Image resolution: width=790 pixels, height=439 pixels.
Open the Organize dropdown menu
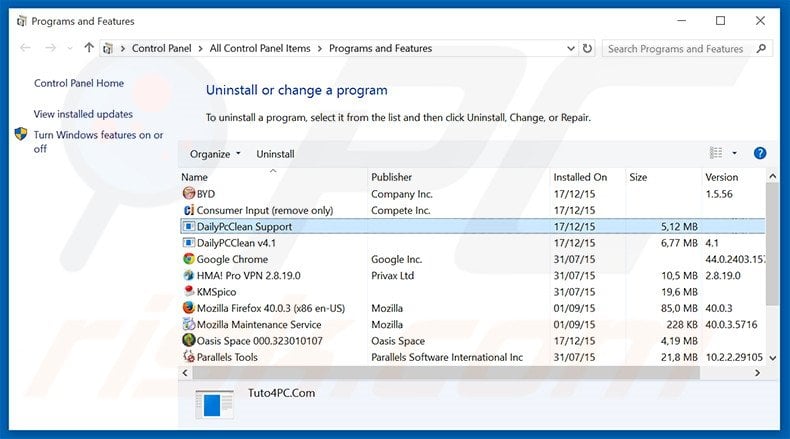coord(215,154)
